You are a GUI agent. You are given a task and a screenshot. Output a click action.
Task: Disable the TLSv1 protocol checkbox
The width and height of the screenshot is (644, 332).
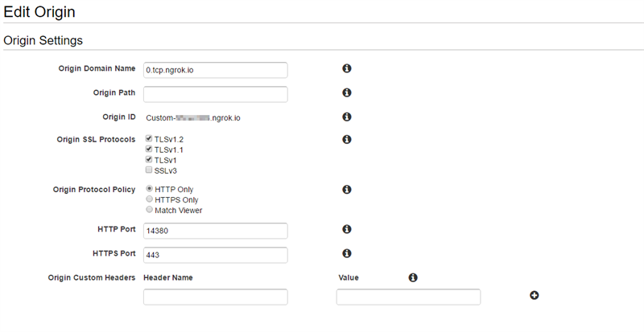[x=149, y=160]
